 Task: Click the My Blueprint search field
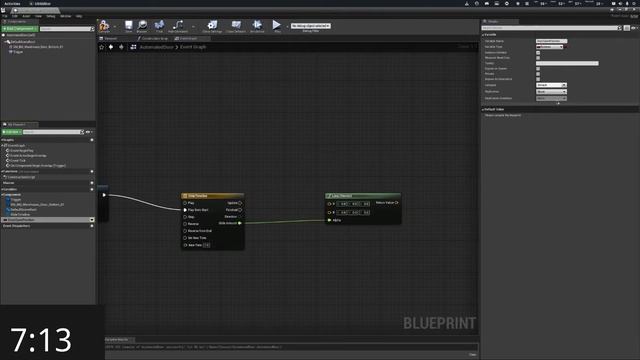(x=53, y=132)
